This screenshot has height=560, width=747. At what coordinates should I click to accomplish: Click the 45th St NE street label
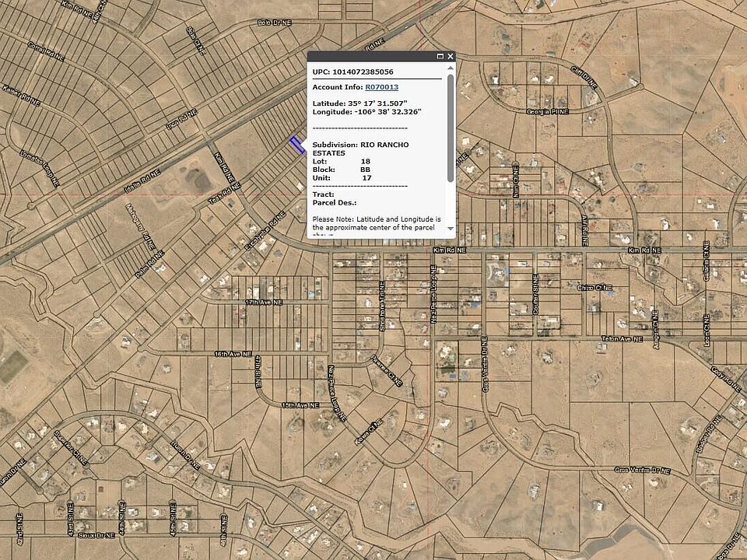(173, 520)
